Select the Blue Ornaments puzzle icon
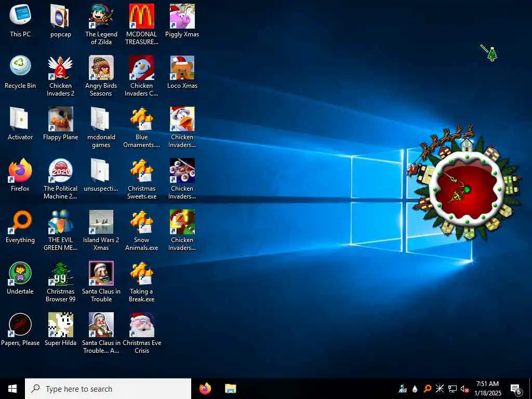 point(141,127)
